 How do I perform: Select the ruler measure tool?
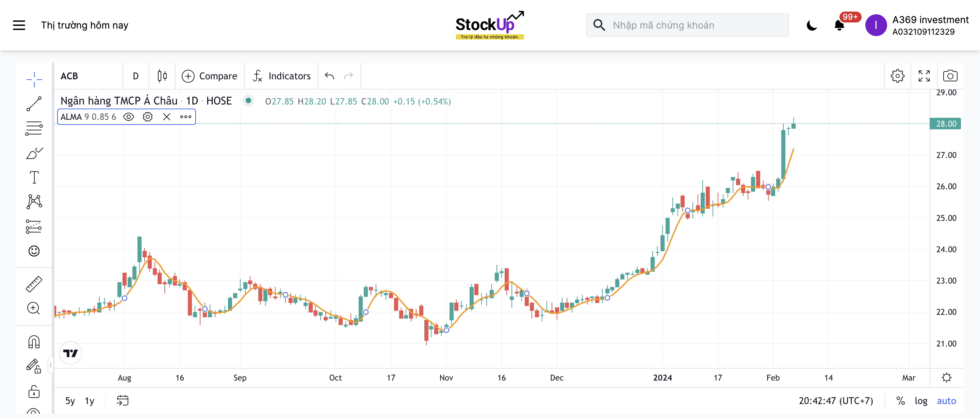pos(34,284)
